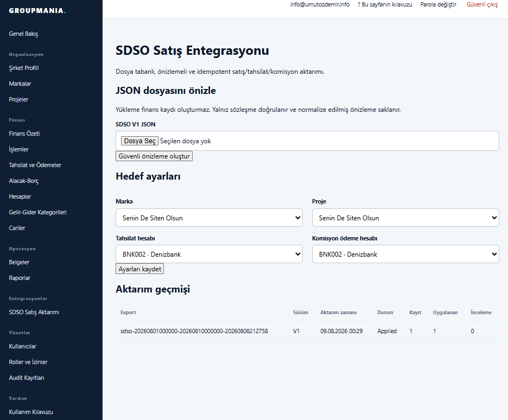Click Ayarları kaydet button

[x=139, y=269]
